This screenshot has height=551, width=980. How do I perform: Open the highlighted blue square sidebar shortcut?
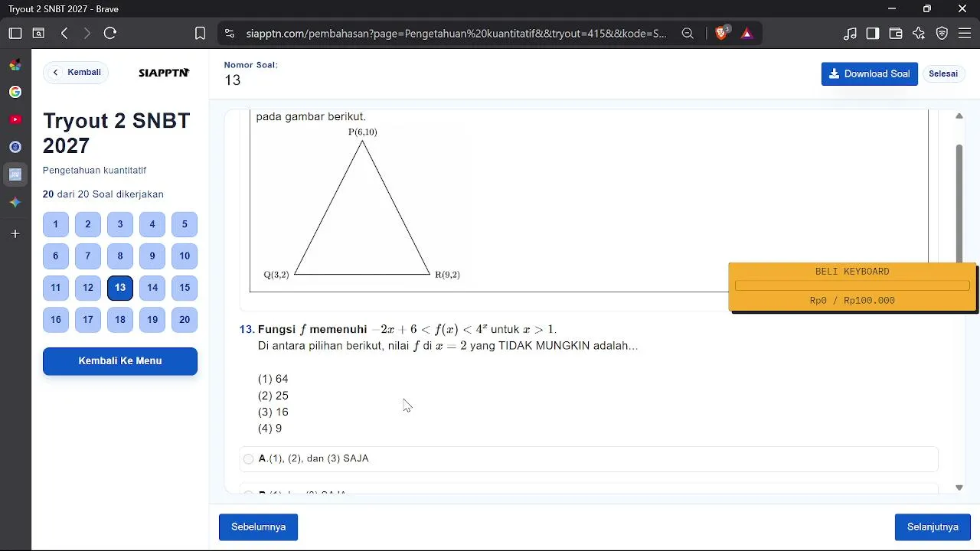tap(15, 174)
